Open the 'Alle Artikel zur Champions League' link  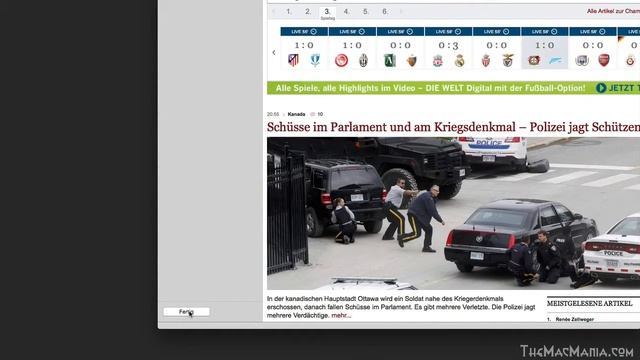613,11
